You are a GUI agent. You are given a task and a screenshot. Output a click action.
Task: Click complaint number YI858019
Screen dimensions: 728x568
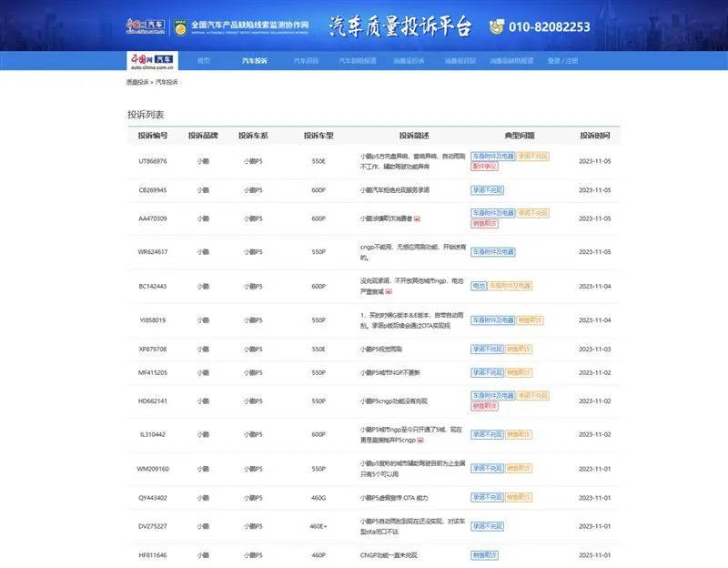(x=153, y=320)
